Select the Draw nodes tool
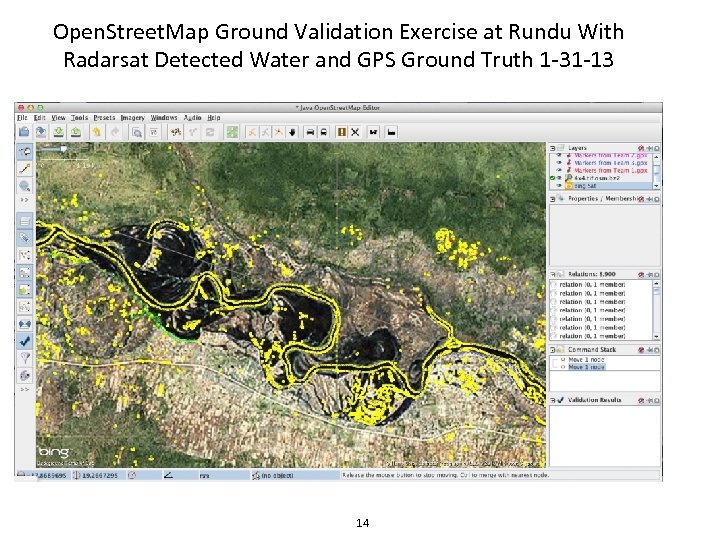This screenshot has width=720, height=540. 25,169
